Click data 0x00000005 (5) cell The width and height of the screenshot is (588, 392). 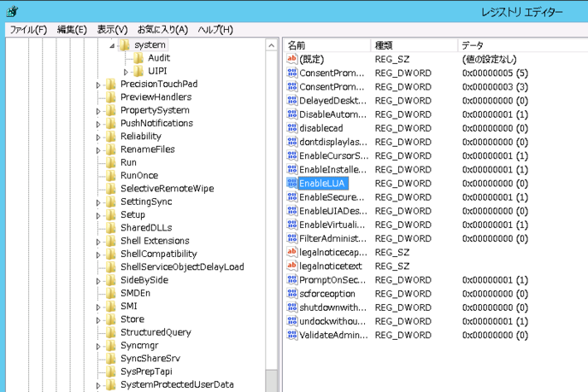[495, 73]
